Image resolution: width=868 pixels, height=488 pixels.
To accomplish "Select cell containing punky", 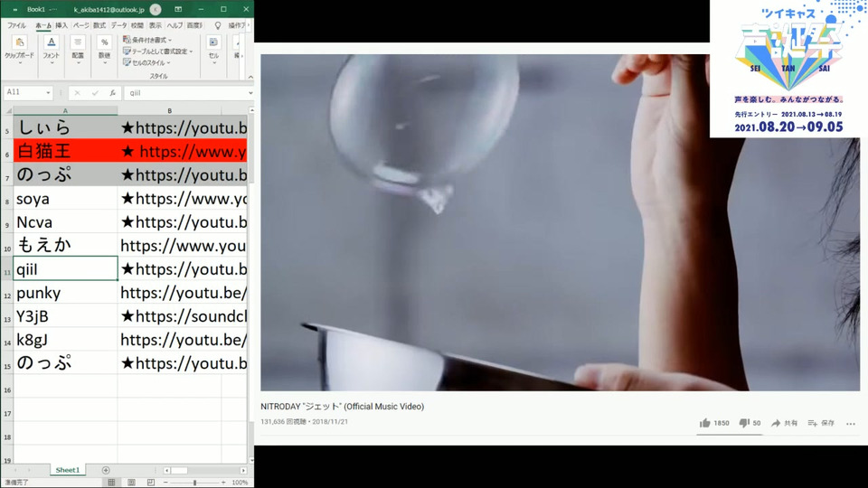I will tap(65, 292).
